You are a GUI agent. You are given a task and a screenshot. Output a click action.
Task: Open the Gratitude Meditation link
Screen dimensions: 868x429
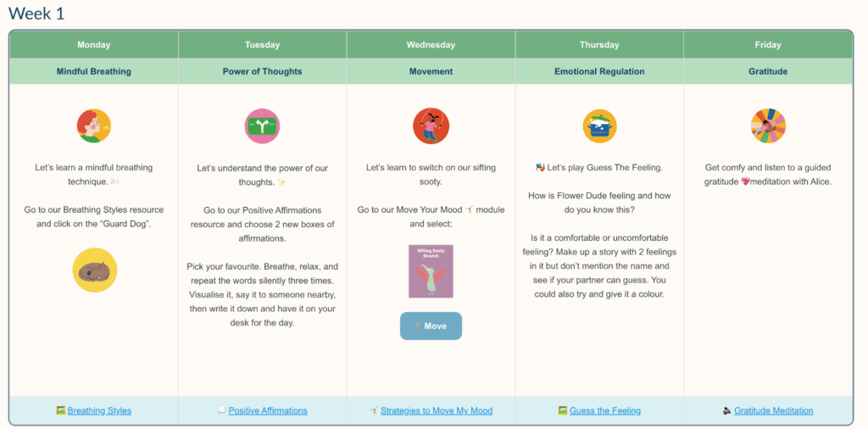click(x=773, y=410)
